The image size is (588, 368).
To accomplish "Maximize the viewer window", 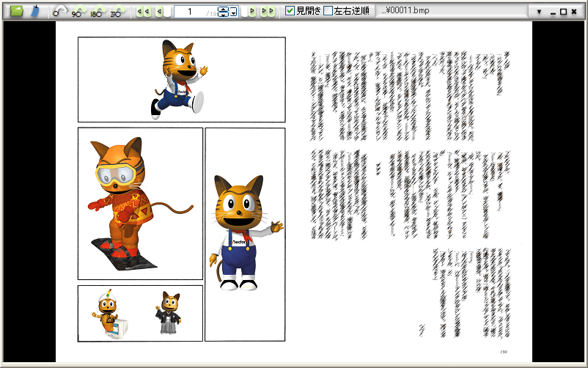I will 563,12.
